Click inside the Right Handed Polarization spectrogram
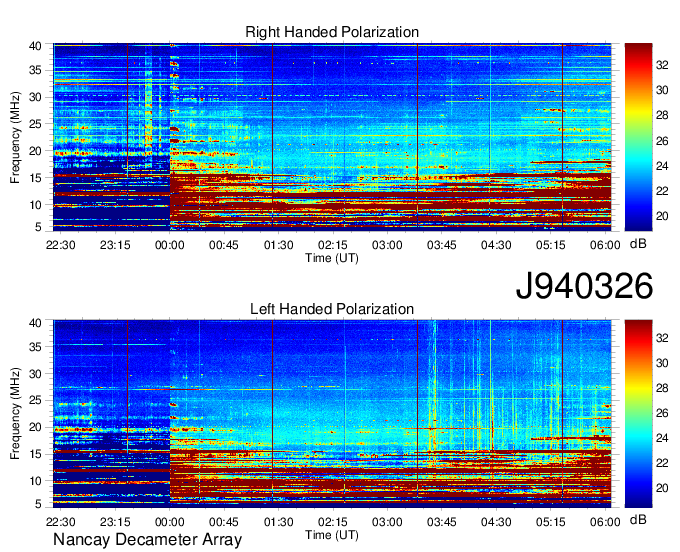This screenshot has width=680, height=552. click(x=332, y=137)
